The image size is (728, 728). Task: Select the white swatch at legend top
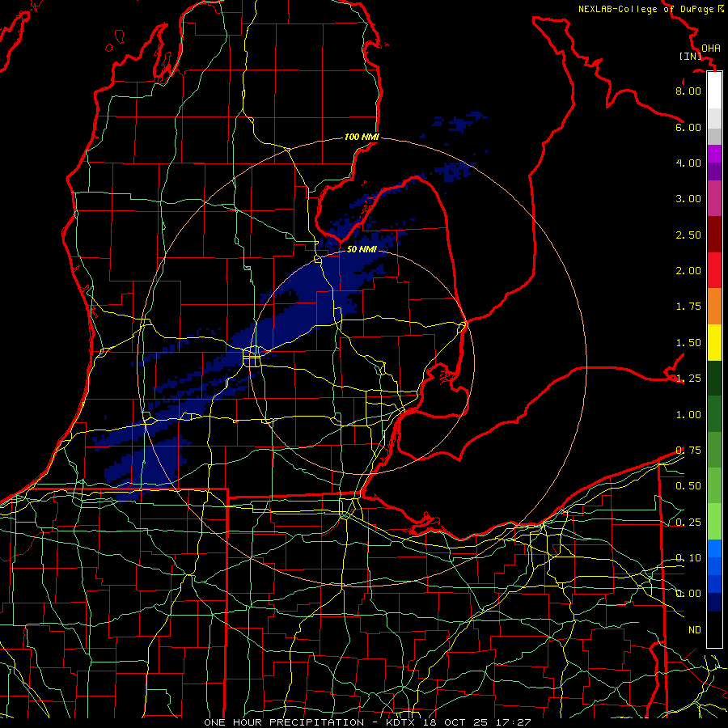tap(714, 90)
